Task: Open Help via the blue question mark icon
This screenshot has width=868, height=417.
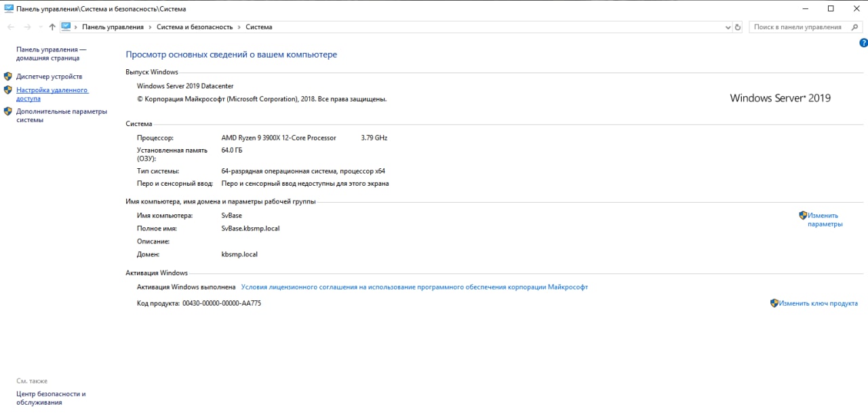Action: 863,42
